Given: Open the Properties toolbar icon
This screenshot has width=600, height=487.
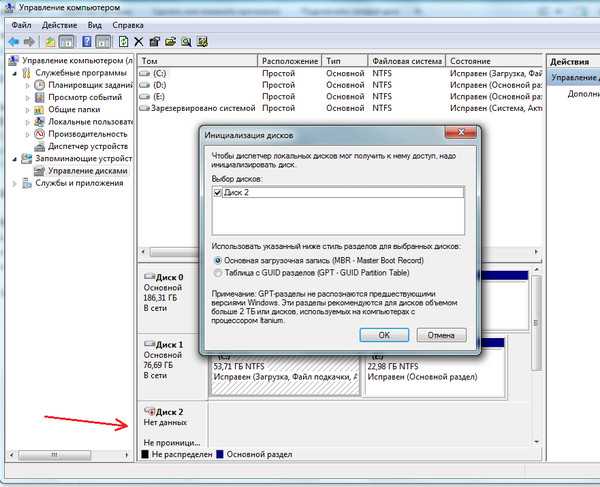Looking at the screenshot, I should pyautogui.click(x=155, y=41).
